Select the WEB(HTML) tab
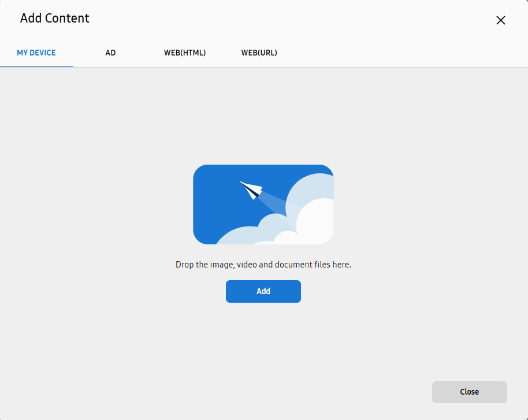Image resolution: width=528 pixels, height=420 pixels. [184, 53]
